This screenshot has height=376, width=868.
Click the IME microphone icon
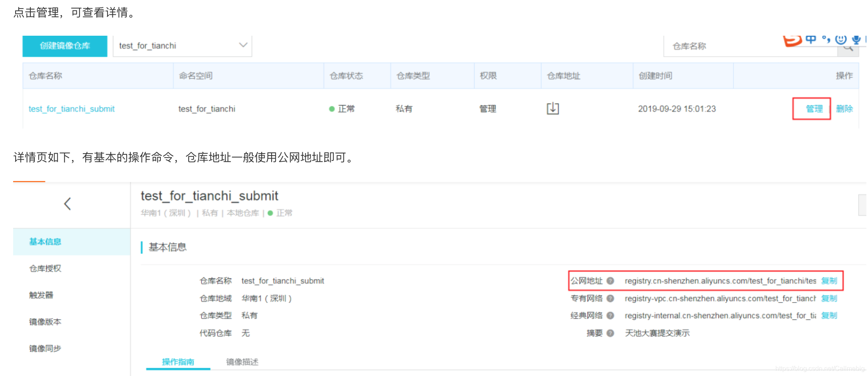click(x=856, y=40)
